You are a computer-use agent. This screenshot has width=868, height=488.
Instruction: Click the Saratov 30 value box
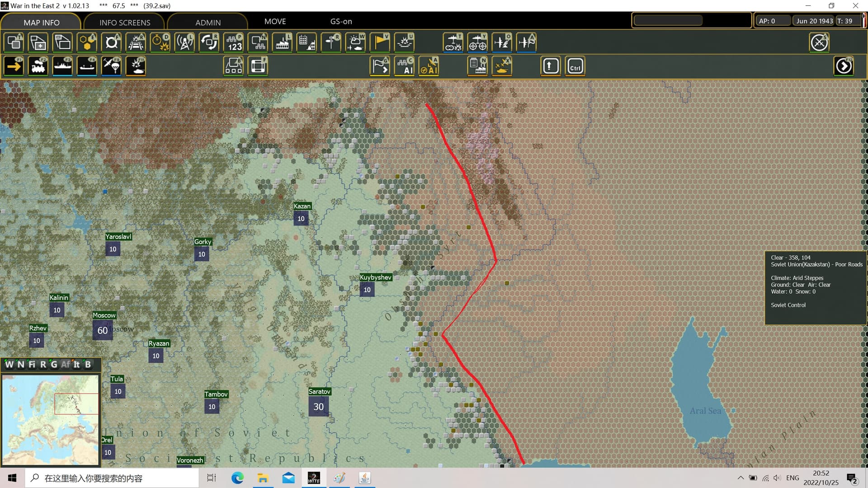coord(319,407)
